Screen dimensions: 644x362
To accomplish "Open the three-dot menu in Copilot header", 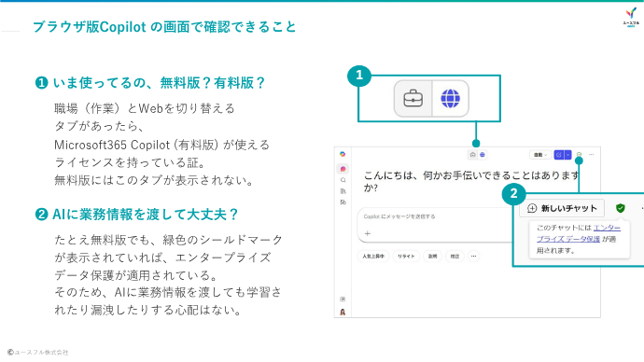I will click(592, 155).
